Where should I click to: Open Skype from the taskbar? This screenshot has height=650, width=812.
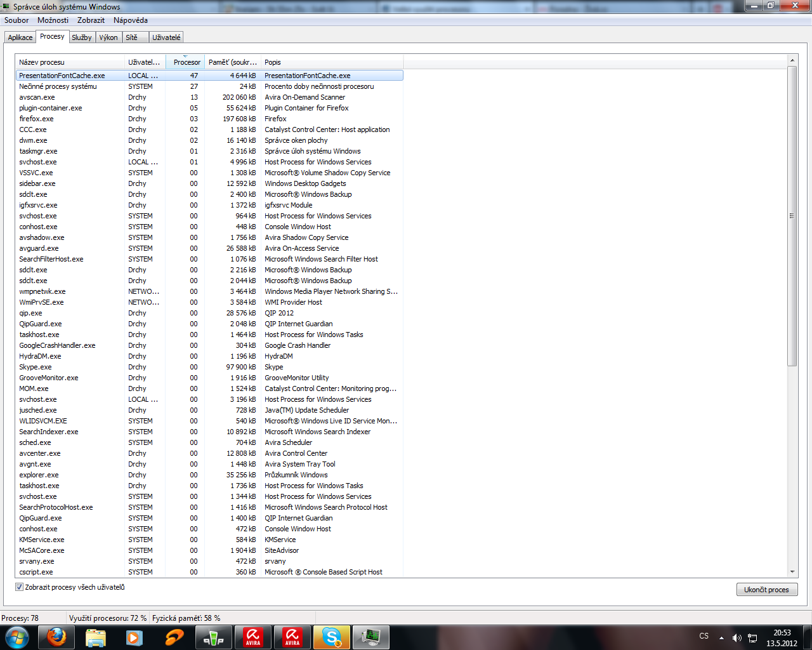(331, 637)
